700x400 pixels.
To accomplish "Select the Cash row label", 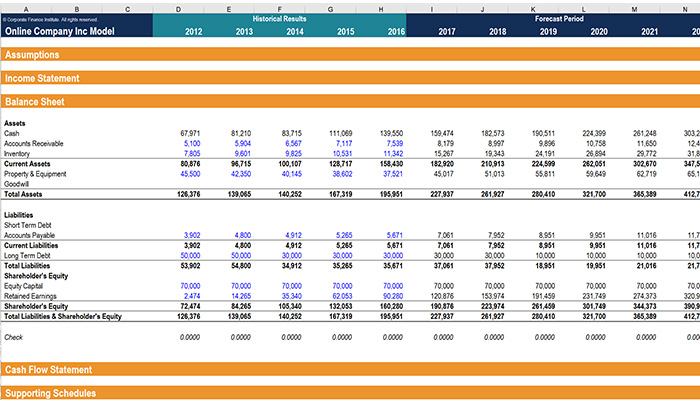I will pyautogui.click(x=12, y=133).
